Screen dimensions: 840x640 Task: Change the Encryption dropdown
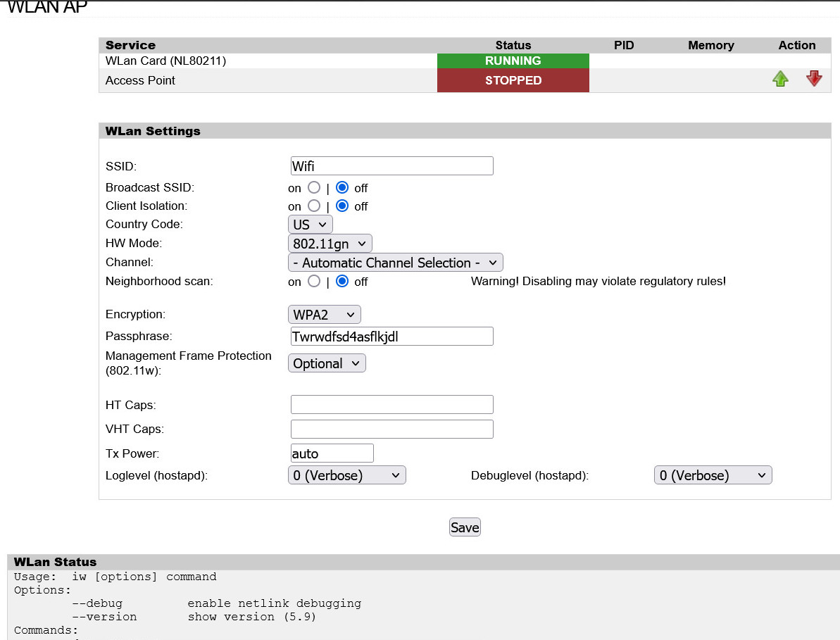(x=324, y=314)
